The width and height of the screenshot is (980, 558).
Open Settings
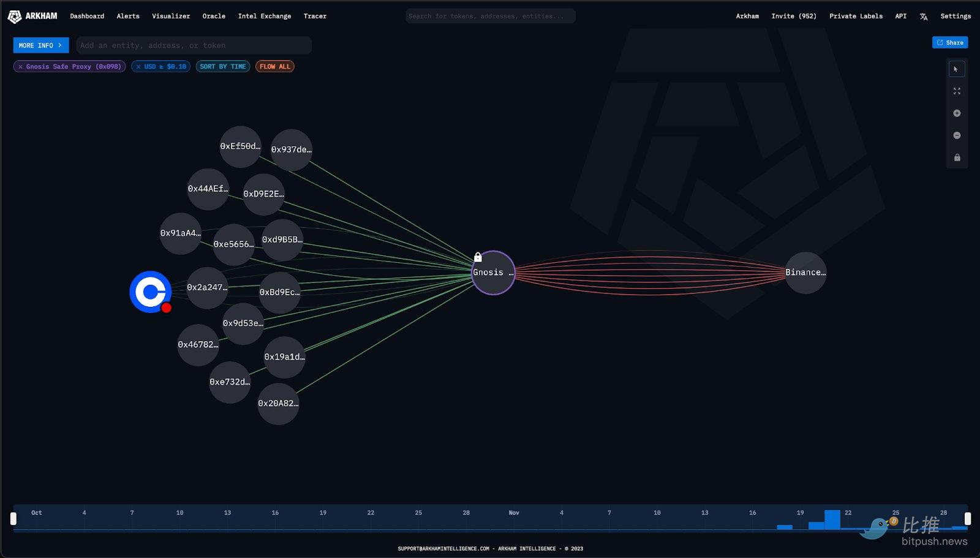[x=956, y=17]
